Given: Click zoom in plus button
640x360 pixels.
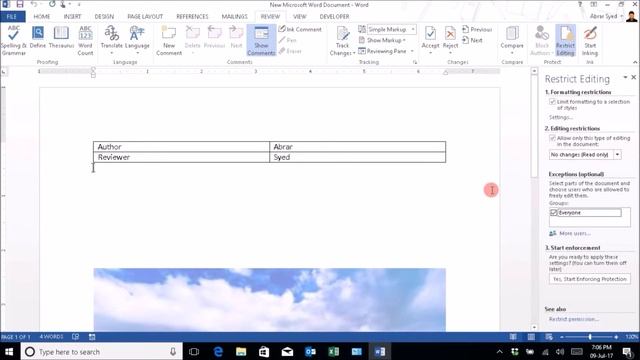Looking at the screenshot, I should point(616,337).
